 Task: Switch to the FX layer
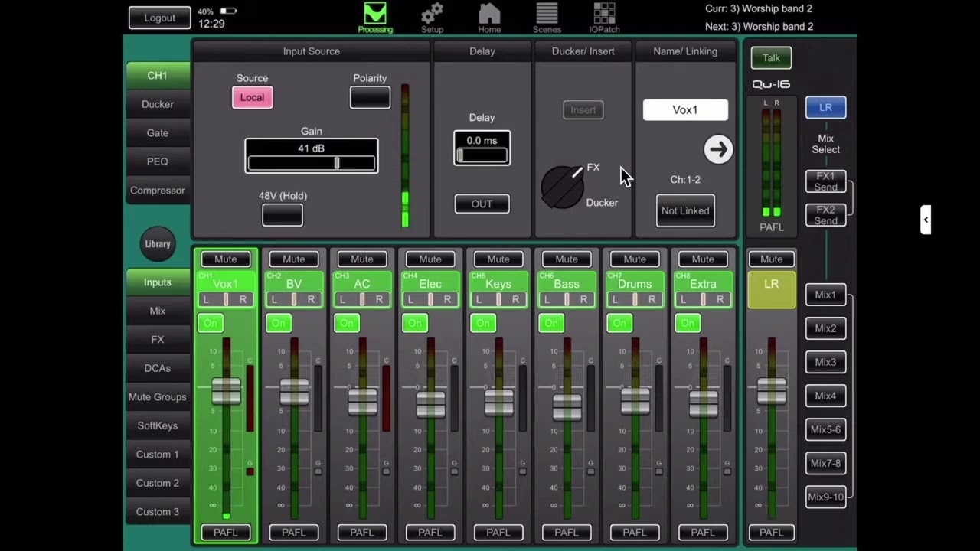(158, 340)
